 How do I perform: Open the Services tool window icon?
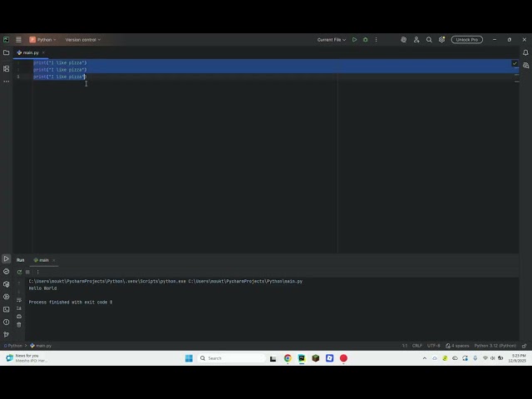click(6, 297)
